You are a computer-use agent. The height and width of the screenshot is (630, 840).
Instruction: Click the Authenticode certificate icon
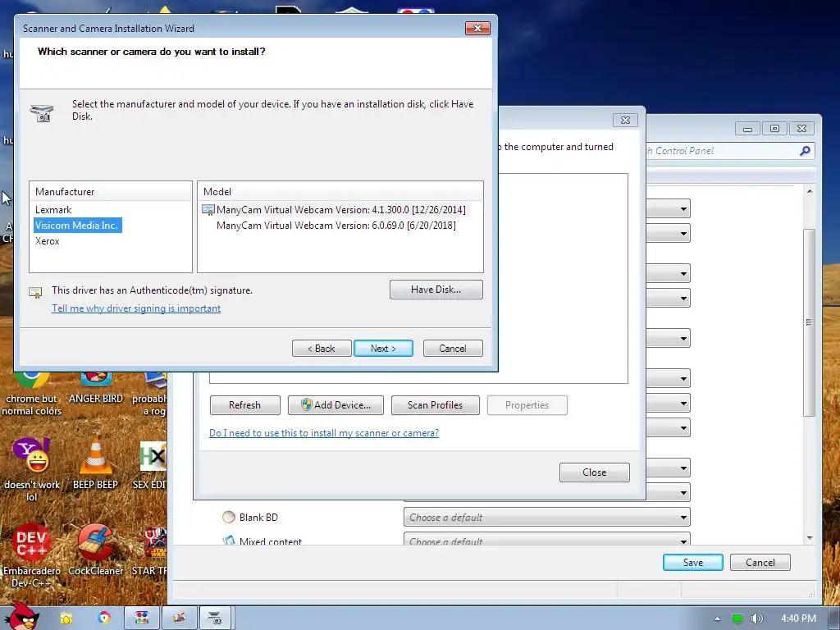(x=35, y=292)
